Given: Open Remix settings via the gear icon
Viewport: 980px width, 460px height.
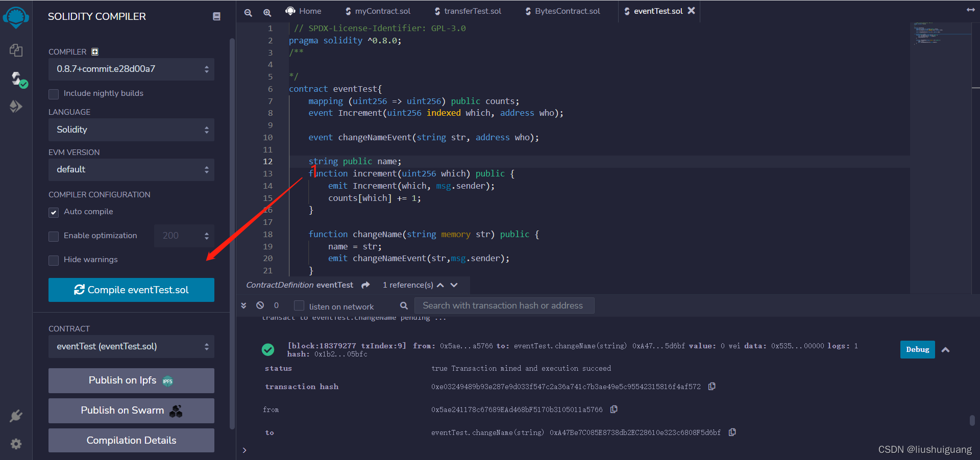Looking at the screenshot, I should click(x=16, y=443).
